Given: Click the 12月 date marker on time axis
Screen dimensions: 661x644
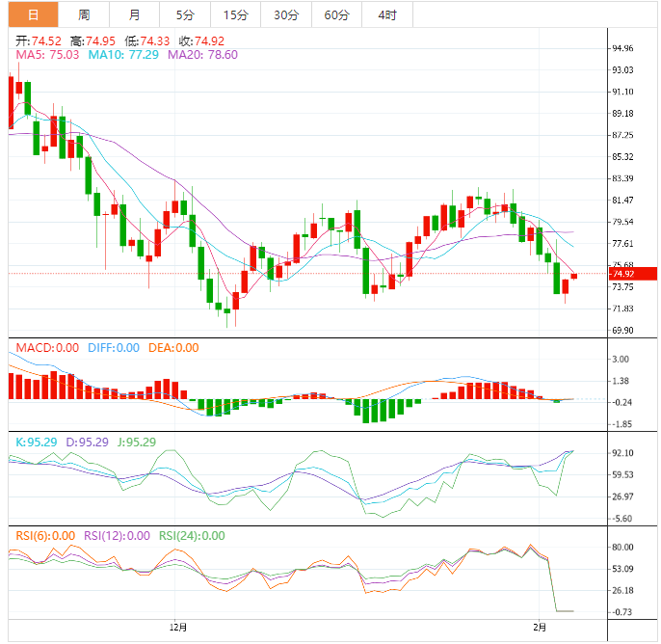Looking at the screenshot, I should [175, 628].
